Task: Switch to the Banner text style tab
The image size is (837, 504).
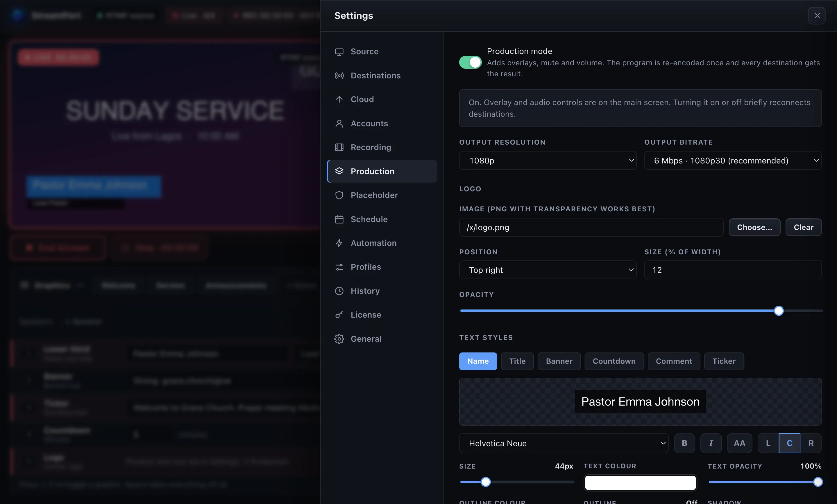Action: [x=559, y=361]
